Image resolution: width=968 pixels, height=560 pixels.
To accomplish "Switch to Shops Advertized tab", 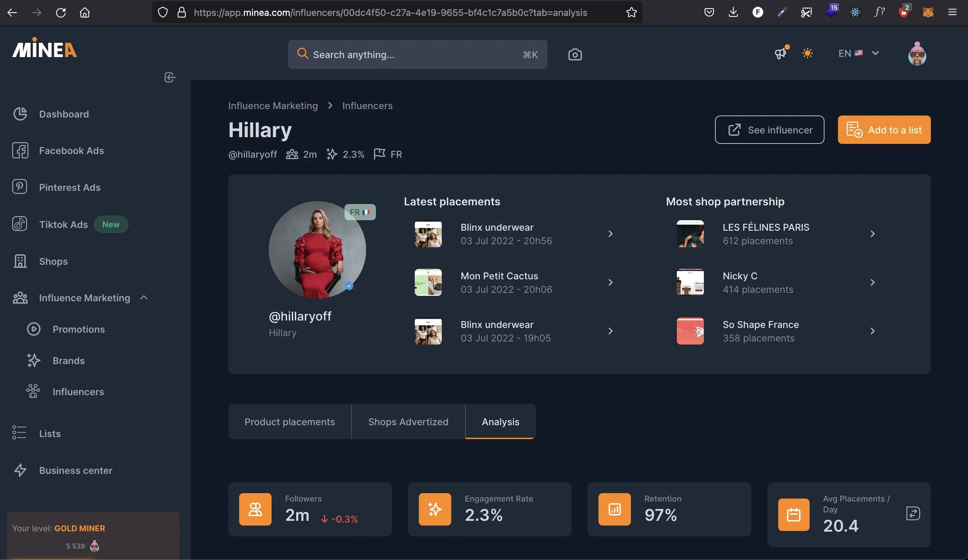I will pos(408,421).
